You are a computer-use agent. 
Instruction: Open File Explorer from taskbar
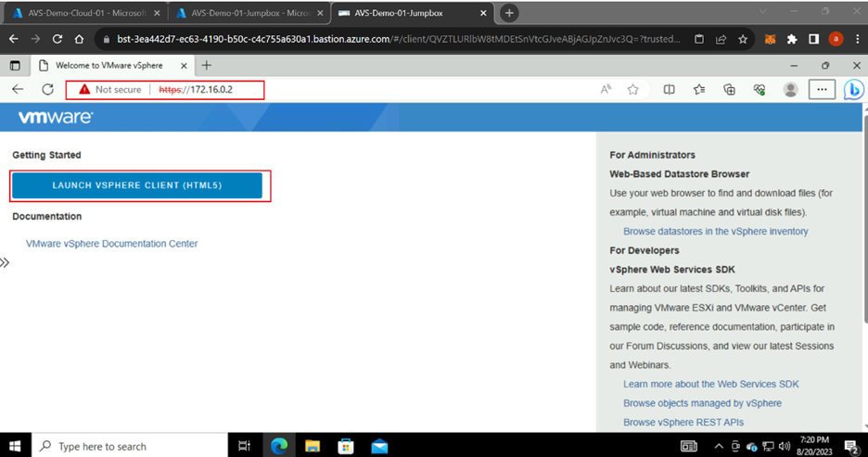(313, 446)
